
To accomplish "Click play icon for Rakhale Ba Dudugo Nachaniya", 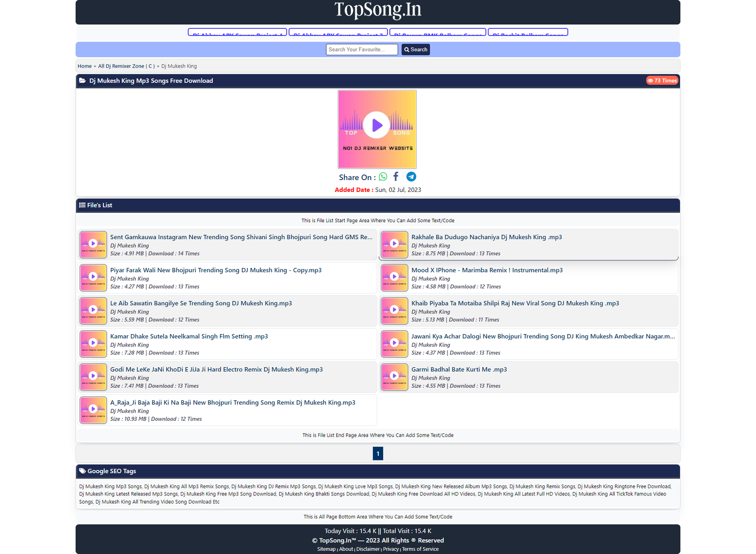I will click(394, 244).
